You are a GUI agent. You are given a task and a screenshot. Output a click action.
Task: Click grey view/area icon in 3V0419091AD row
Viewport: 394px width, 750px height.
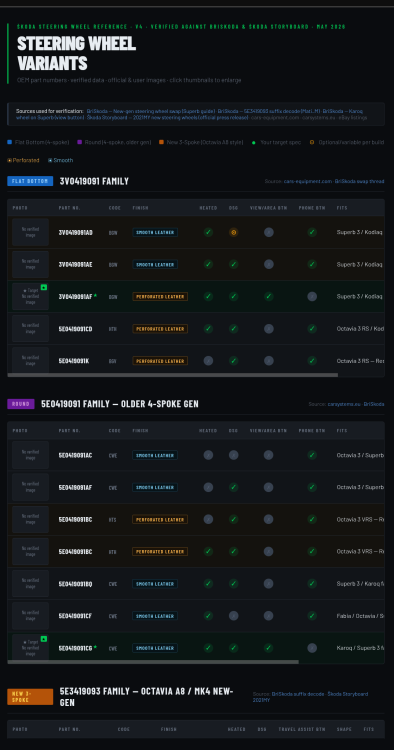269,232
